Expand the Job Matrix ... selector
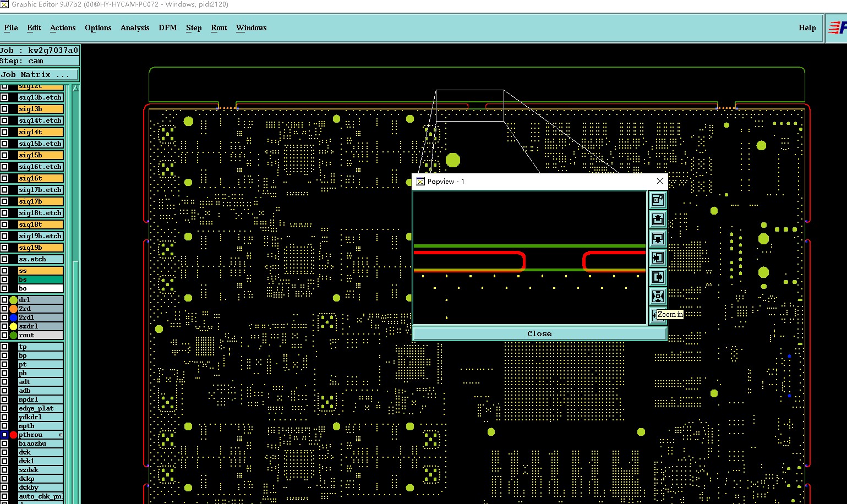Image resolution: width=847 pixels, height=504 pixels. pos(39,75)
